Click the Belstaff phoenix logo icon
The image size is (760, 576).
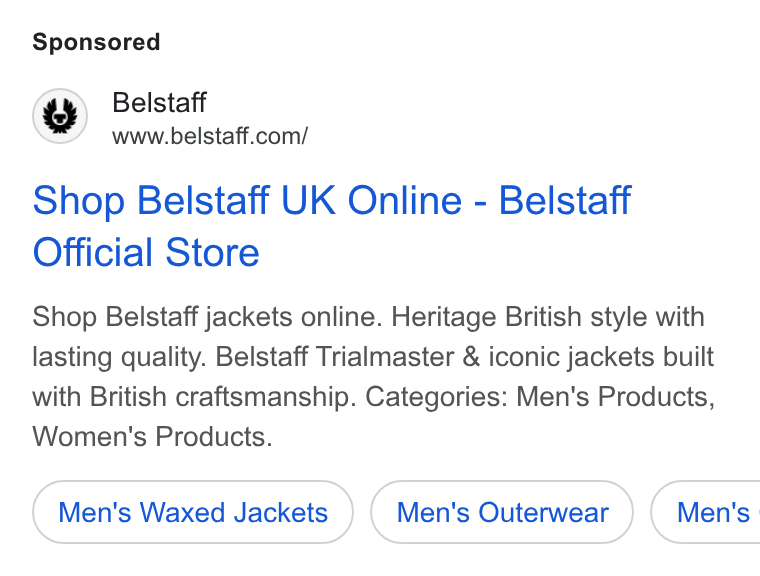coord(60,116)
